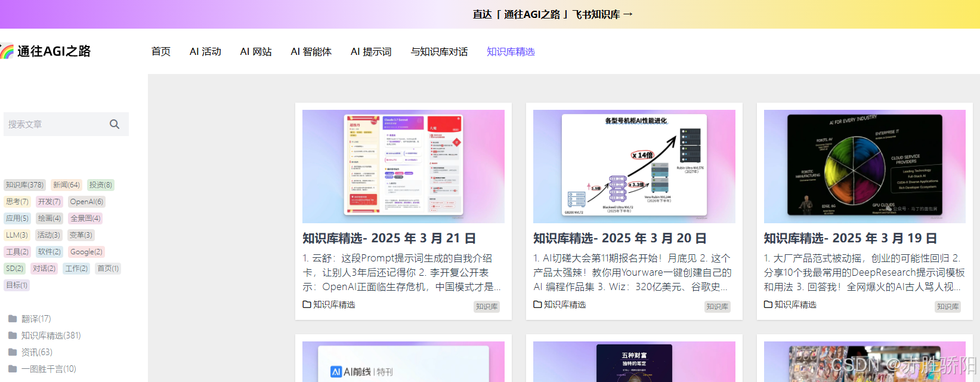Viewport: 980px width, 382px height.
Task: Filter by the LLM(3) tag
Action: tap(17, 235)
